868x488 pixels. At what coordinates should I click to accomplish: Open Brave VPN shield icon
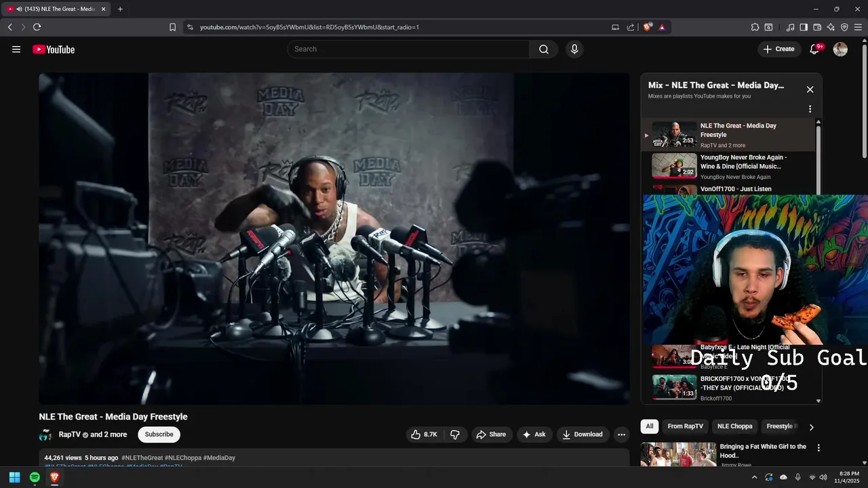click(x=844, y=27)
